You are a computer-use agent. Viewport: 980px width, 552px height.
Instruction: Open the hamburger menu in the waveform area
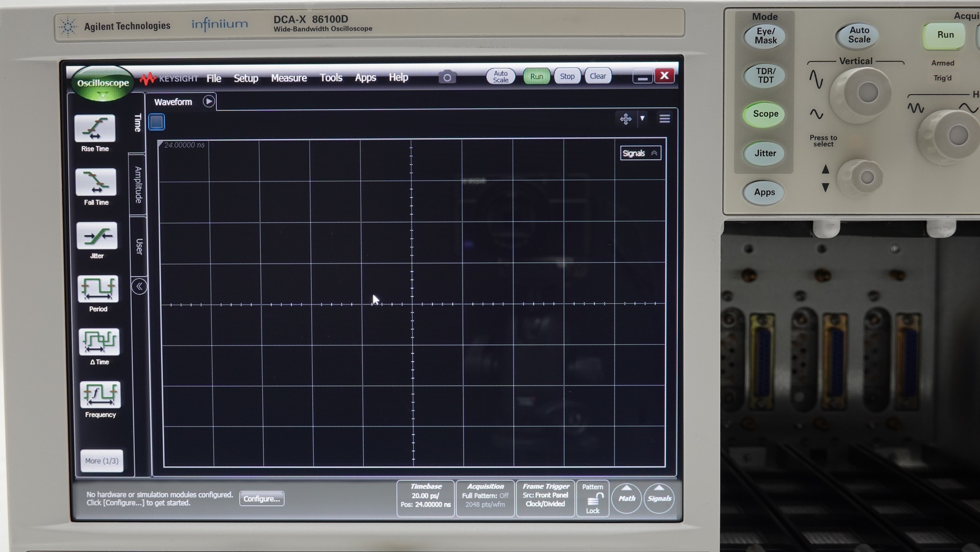[665, 119]
